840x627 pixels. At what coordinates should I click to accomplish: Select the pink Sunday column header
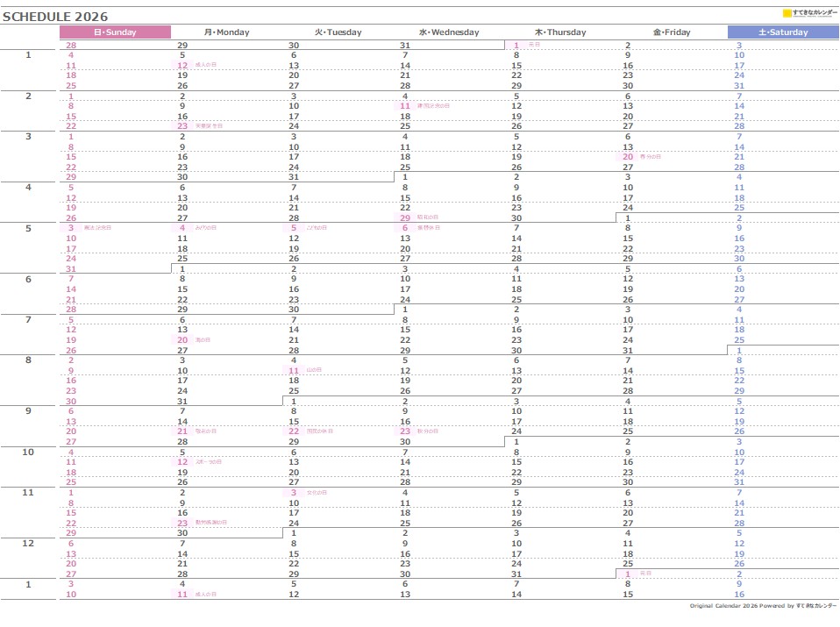click(x=115, y=32)
